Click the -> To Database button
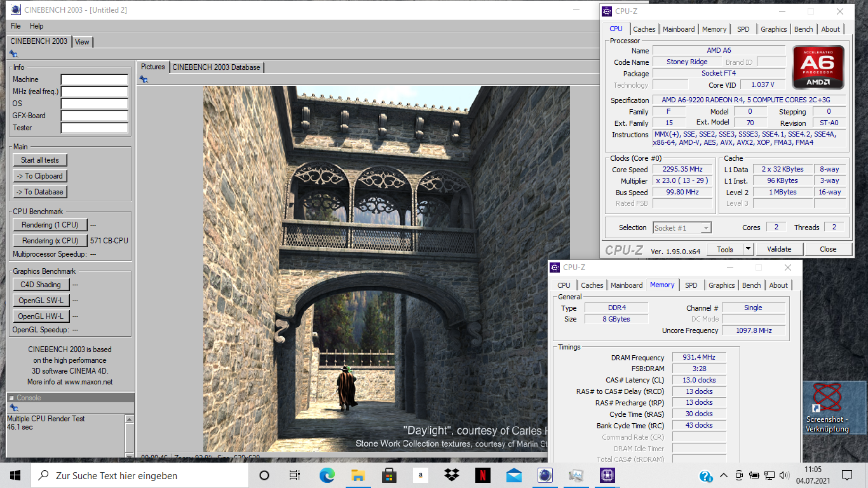Image resolution: width=868 pixels, height=488 pixels. click(40, 192)
